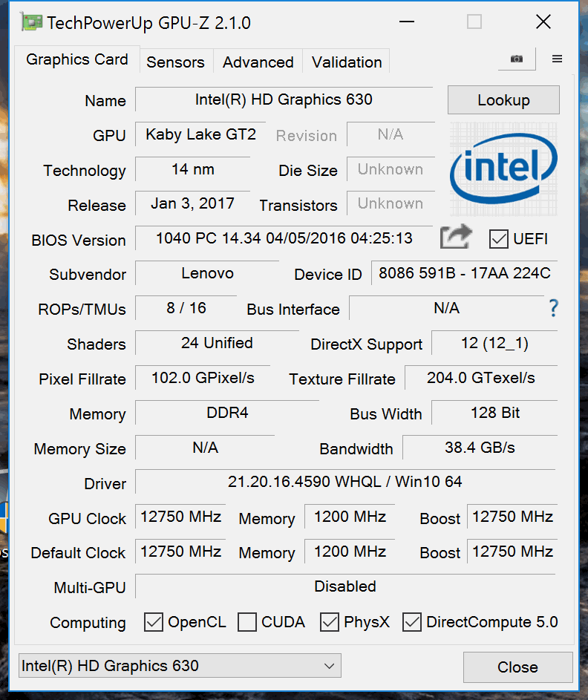588x700 pixels.
Task: Click the Close button at bottom
Action: [x=517, y=667]
